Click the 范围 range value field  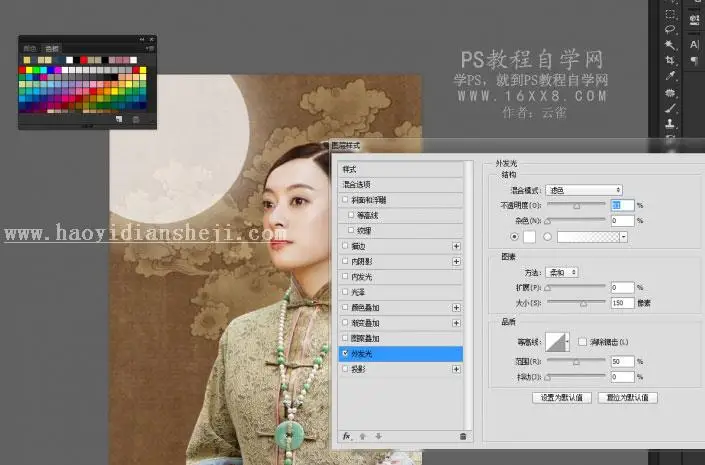pos(622,361)
